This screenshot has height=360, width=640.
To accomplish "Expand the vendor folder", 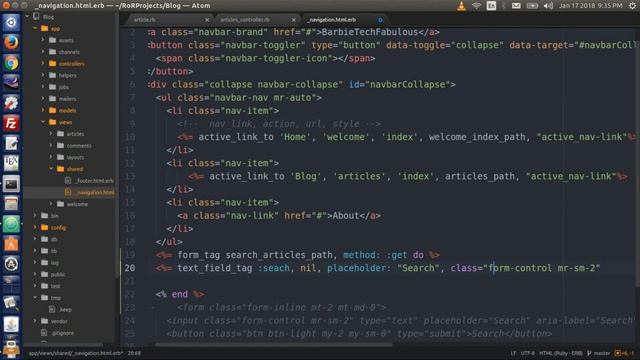I will click(36, 321).
